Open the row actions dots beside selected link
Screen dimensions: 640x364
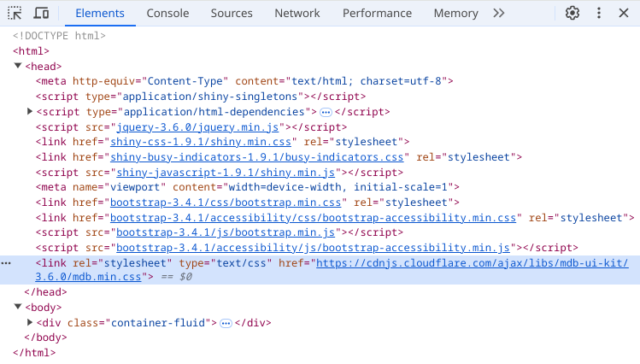(7, 263)
